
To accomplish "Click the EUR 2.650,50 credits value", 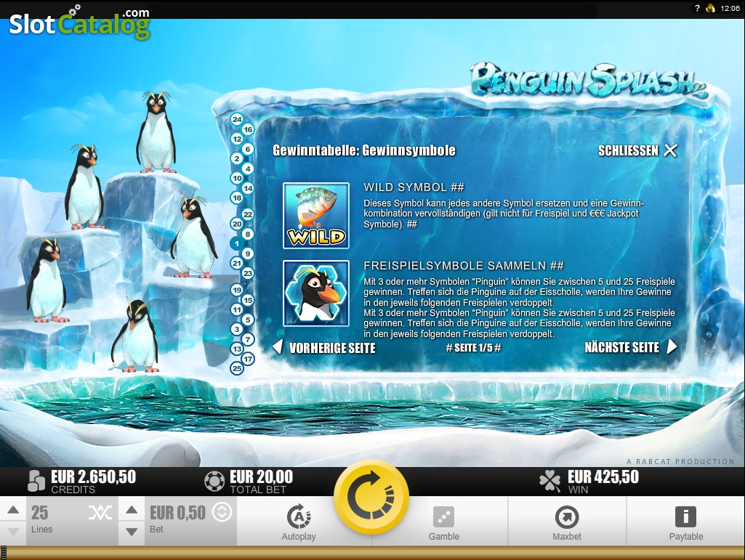I will click(x=94, y=476).
